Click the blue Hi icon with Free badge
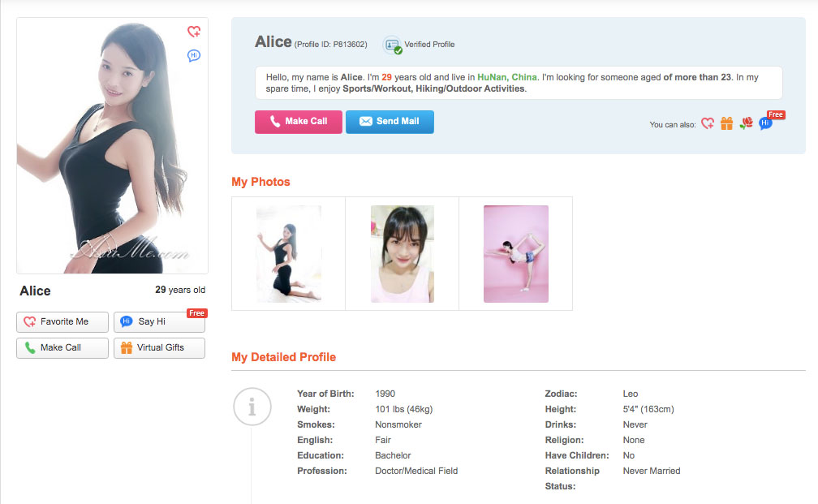The height and width of the screenshot is (504, 818). click(765, 124)
